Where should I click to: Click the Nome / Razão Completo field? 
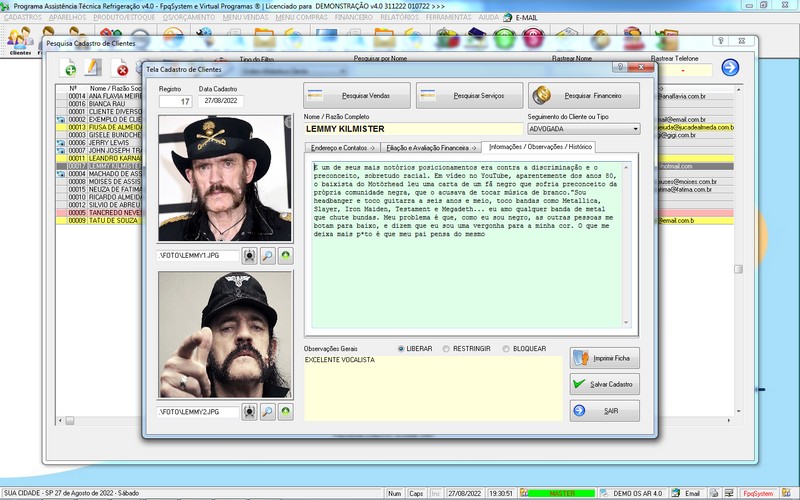click(x=412, y=129)
